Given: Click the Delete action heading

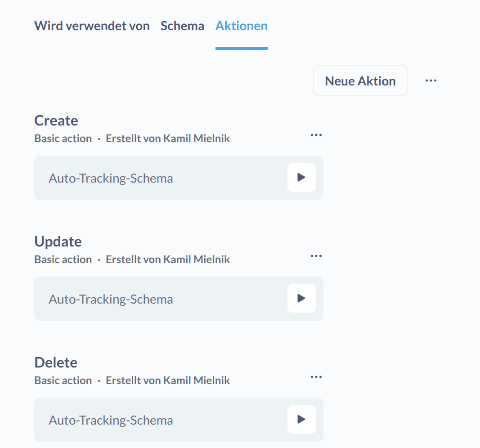Looking at the screenshot, I should pos(55,363).
